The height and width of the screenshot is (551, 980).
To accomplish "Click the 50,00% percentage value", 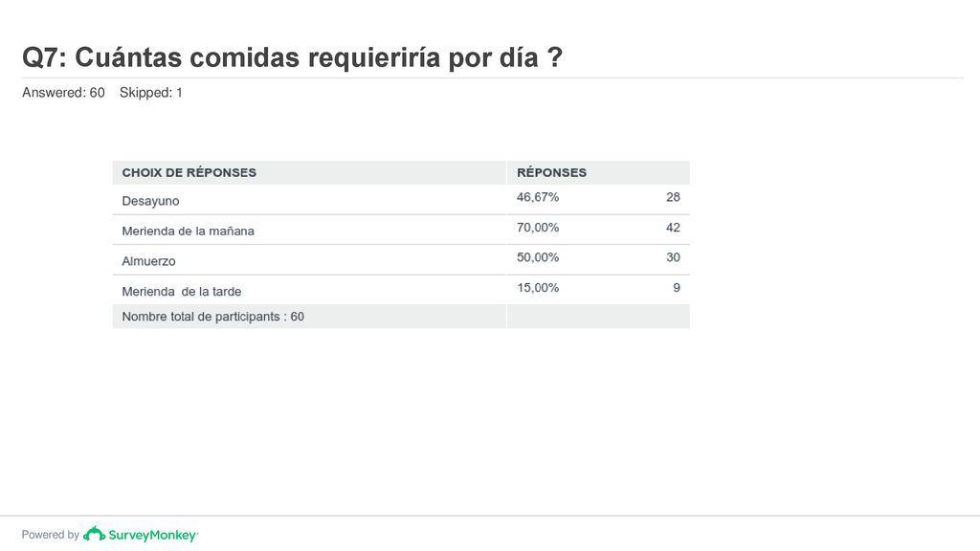I will click(x=538, y=257).
